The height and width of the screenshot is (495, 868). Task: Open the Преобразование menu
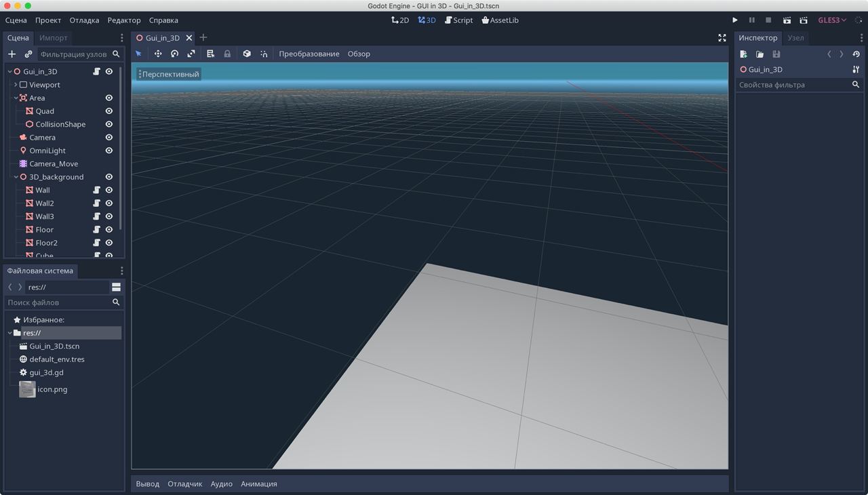[x=309, y=54]
